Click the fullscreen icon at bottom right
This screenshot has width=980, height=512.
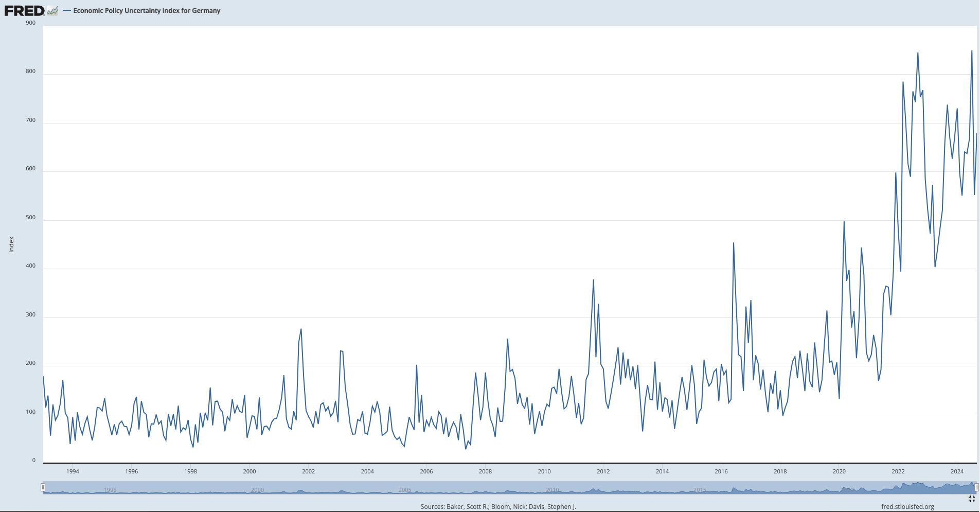(971, 499)
